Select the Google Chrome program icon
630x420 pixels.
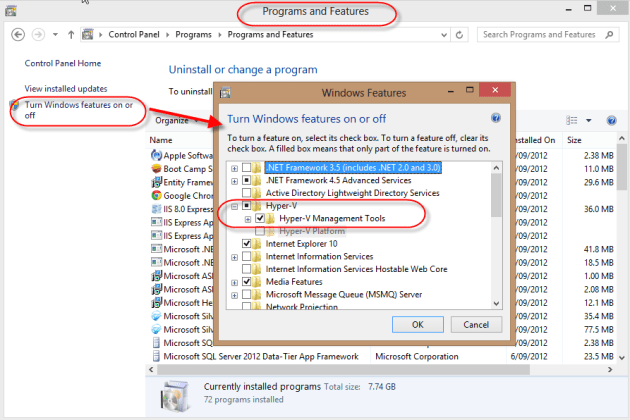[x=156, y=195]
